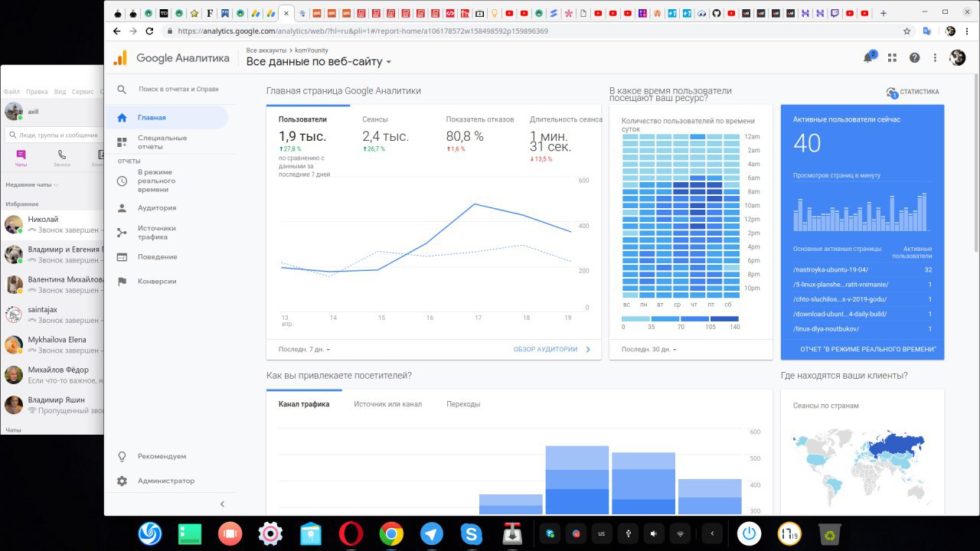Switch to Источник или канал tab
Image resolution: width=980 pixels, height=551 pixels.
tap(387, 404)
